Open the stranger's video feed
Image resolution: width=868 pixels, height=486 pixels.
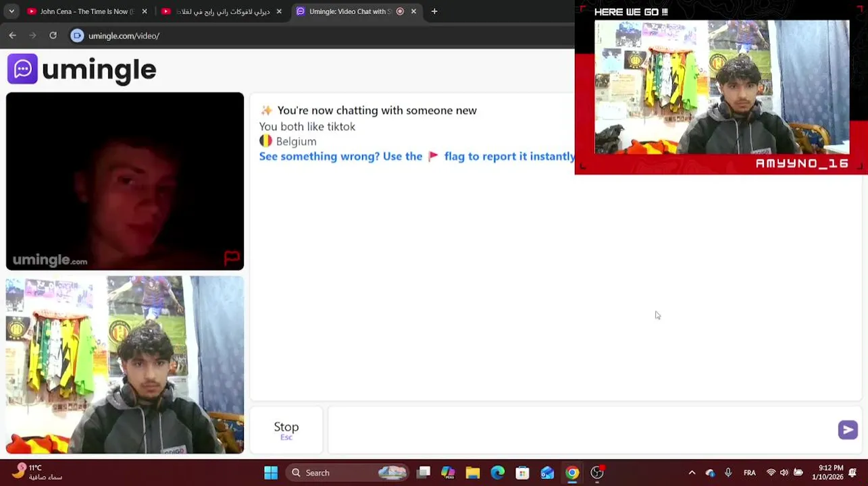click(x=125, y=182)
